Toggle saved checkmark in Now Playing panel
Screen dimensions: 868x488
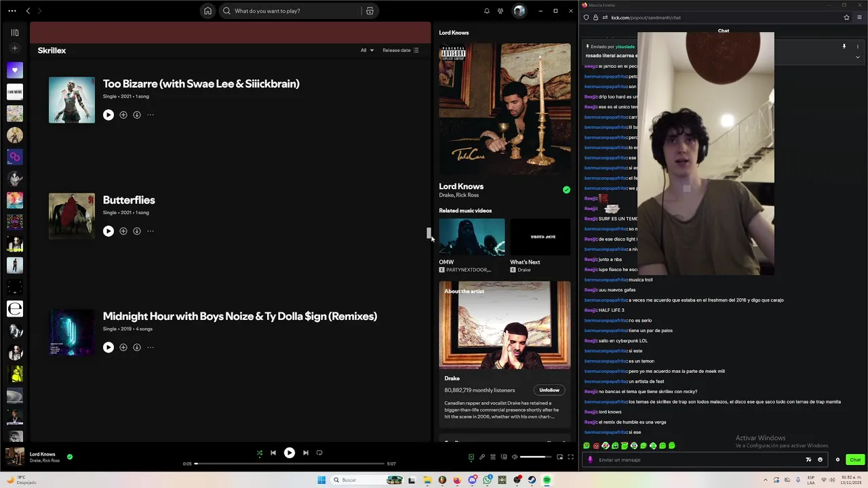[x=566, y=190]
